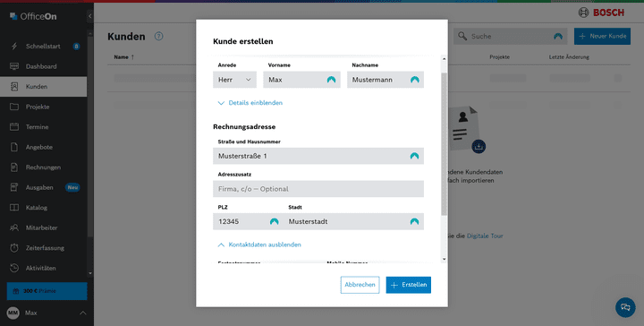Click Abbrechen to cancel dialog
Image resolution: width=644 pixels, height=326 pixels.
coord(360,285)
